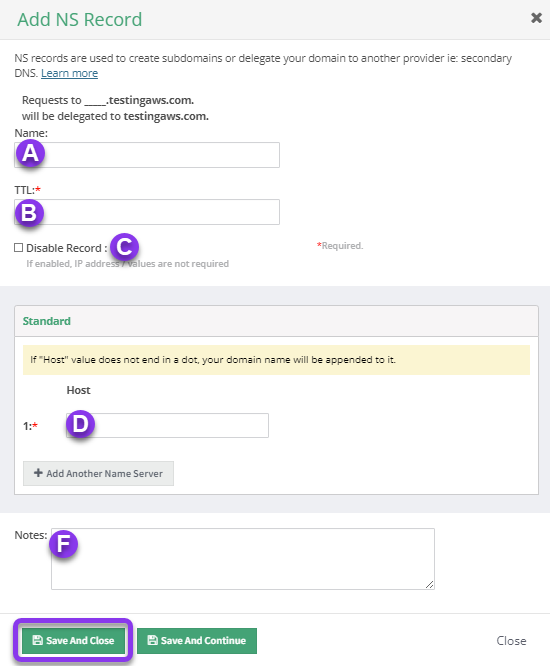Click the purple B marker badge
This screenshot has width=550, height=666.
[29, 212]
